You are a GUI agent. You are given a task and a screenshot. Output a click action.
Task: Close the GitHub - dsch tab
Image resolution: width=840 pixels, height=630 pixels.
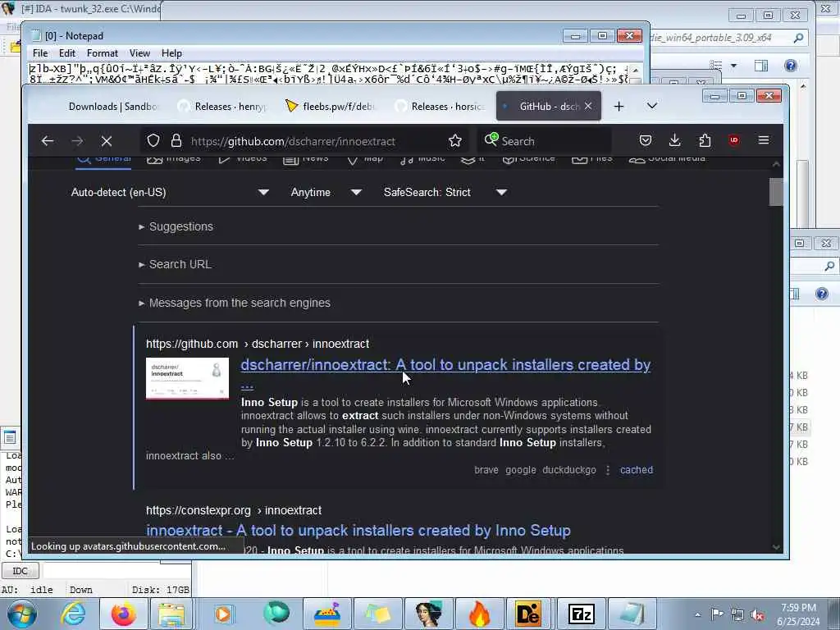(588, 106)
